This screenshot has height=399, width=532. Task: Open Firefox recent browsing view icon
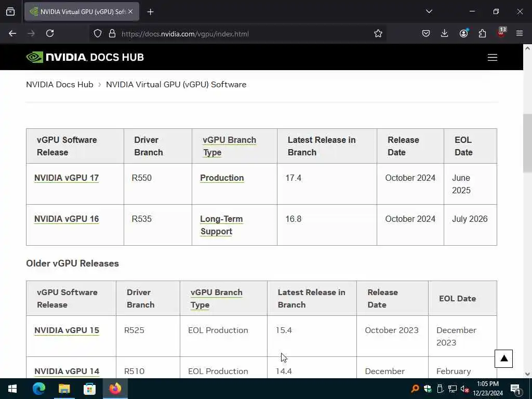pyautogui.click(x=10, y=12)
